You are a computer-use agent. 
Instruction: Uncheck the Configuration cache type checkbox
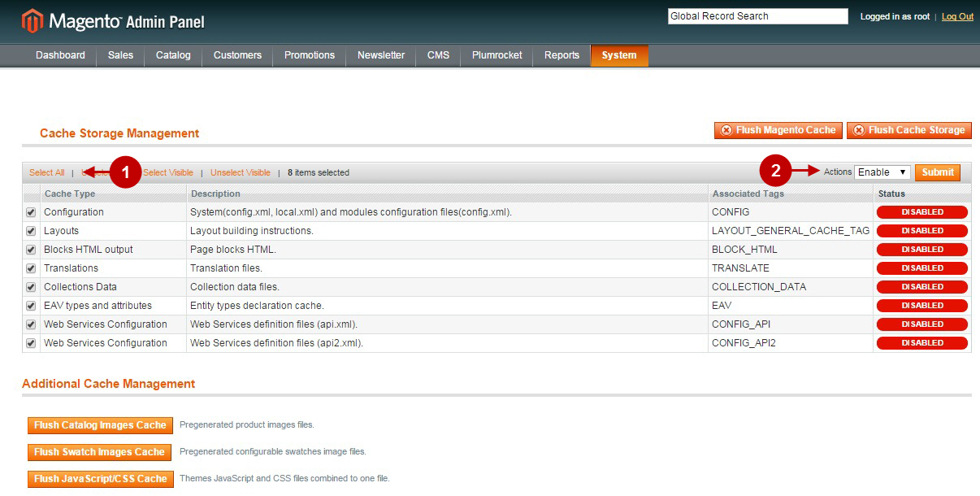coord(31,212)
